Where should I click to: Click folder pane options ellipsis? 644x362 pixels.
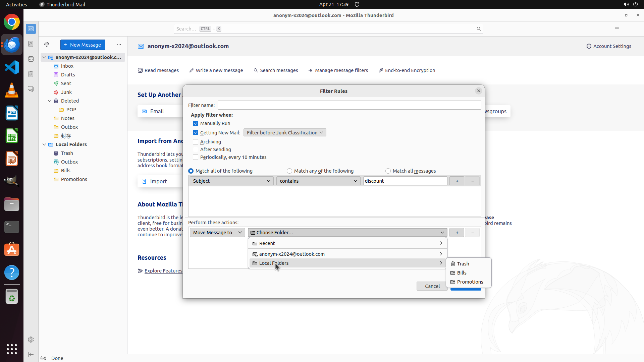119,45
